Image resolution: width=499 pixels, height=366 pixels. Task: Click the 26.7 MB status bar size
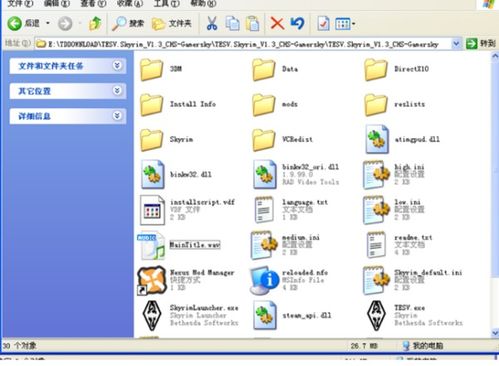coord(364,346)
